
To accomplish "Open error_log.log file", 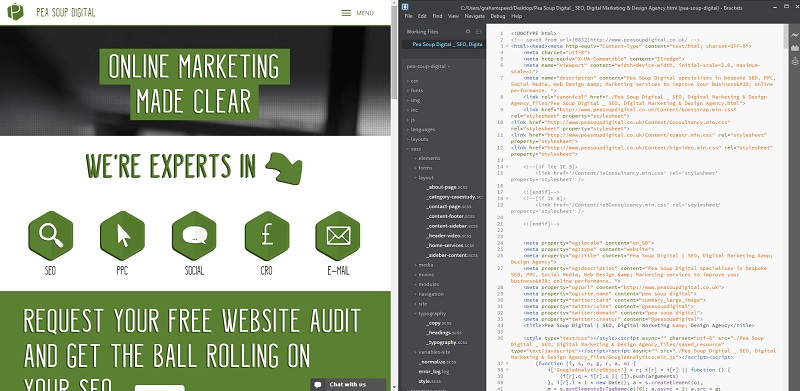I will (x=434, y=372).
